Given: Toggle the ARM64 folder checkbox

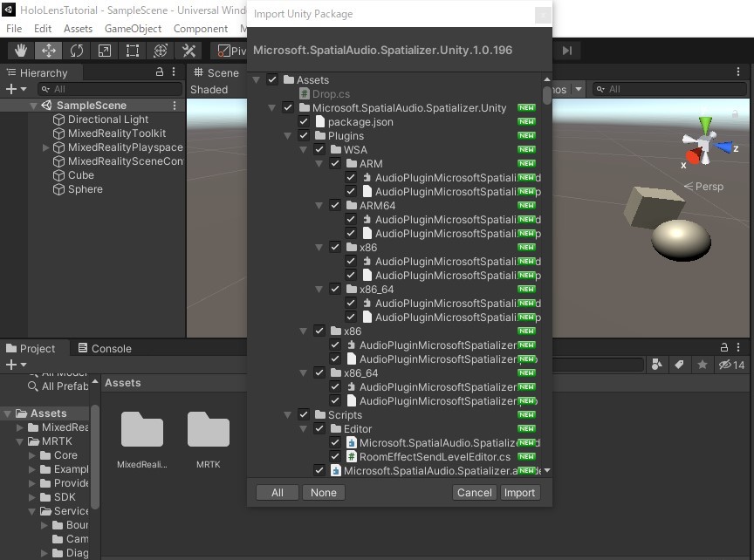Looking at the screenshot, I should tap(335, 205).
